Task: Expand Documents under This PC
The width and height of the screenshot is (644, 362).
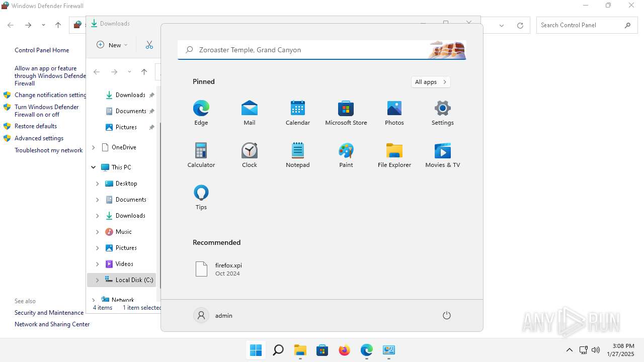Action: click(97, 200)
